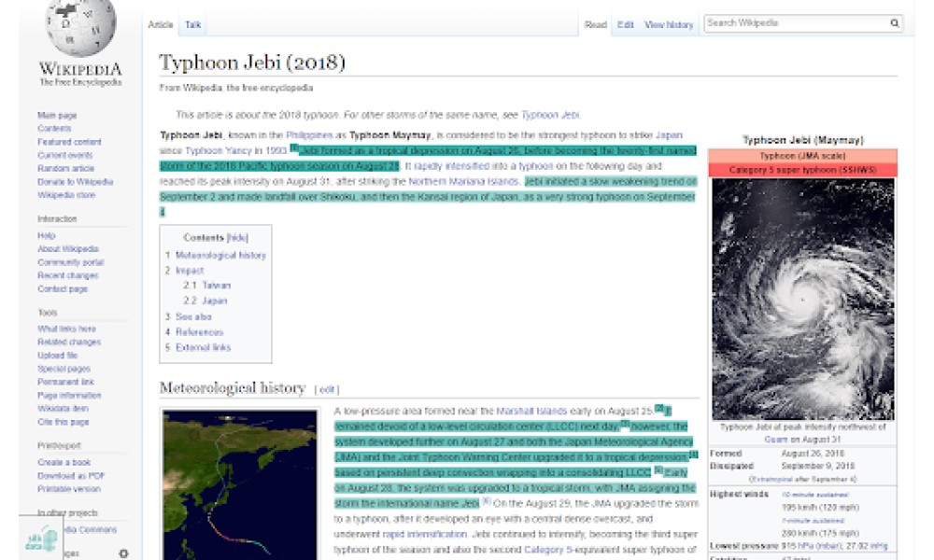Open the Edit tab
This screenshot has width=934, height=560.
click(625, 24)
